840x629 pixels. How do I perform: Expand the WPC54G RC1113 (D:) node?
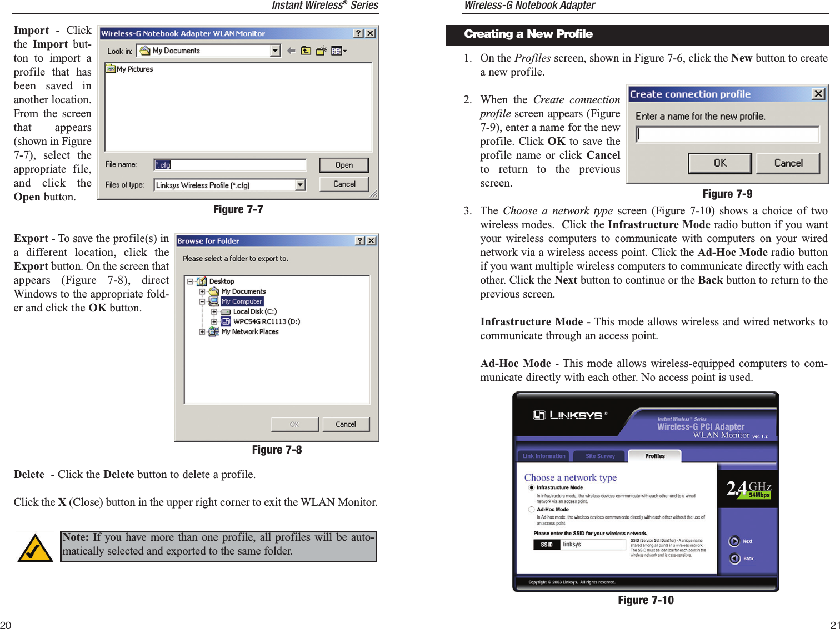click(214, 321)
